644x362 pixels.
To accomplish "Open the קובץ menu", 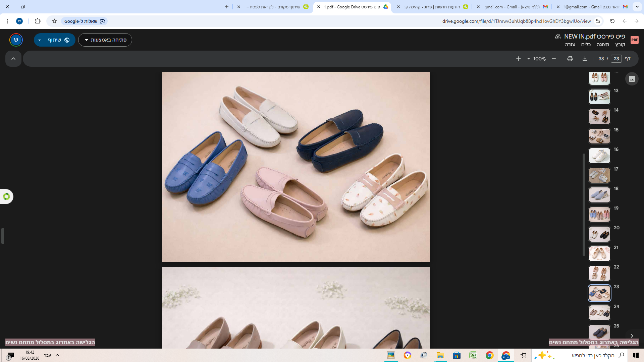I will tap(620, 45).
